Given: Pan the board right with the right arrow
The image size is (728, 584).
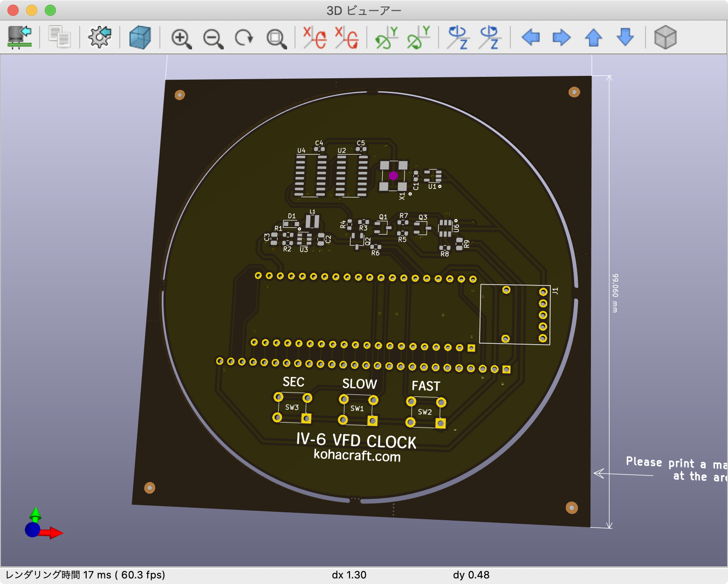Looking at the screenshot, I should pyautogui.click(x=562, y=37).
